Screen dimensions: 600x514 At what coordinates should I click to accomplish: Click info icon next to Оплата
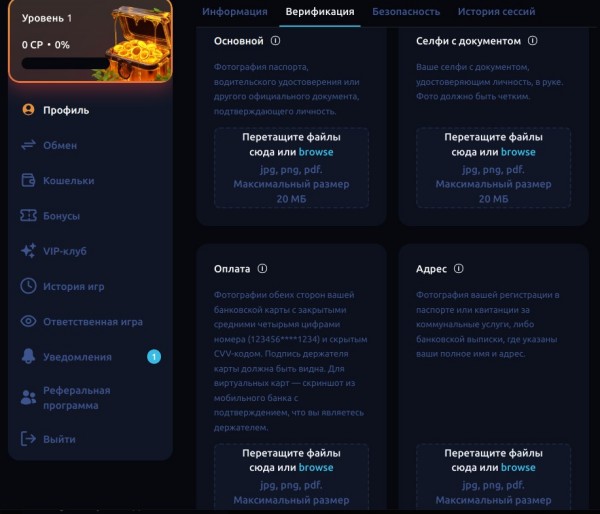click(x=262, y=269)
